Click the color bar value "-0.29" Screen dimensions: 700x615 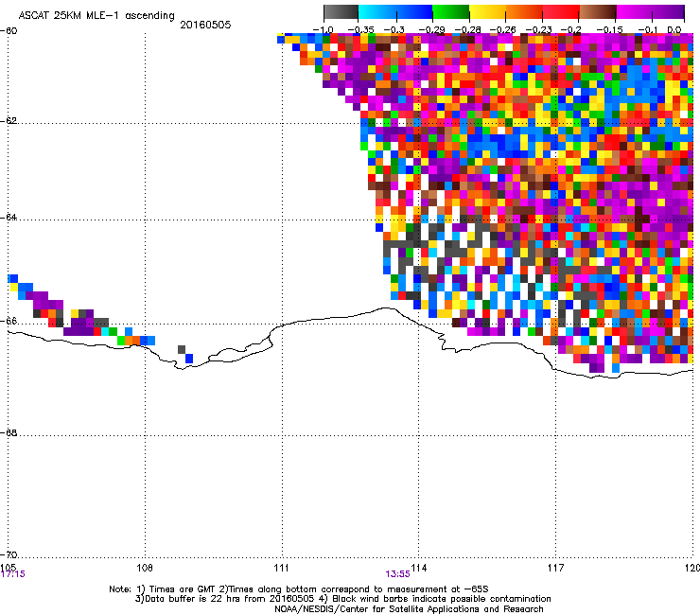click(431, 30)
